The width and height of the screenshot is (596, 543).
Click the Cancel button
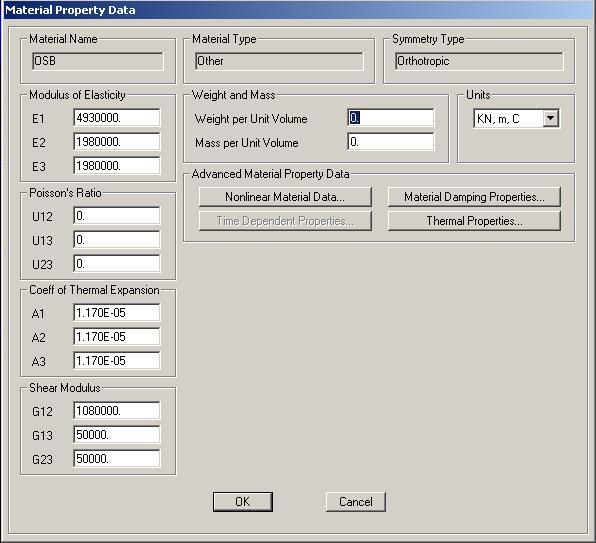tap(356, 502)
